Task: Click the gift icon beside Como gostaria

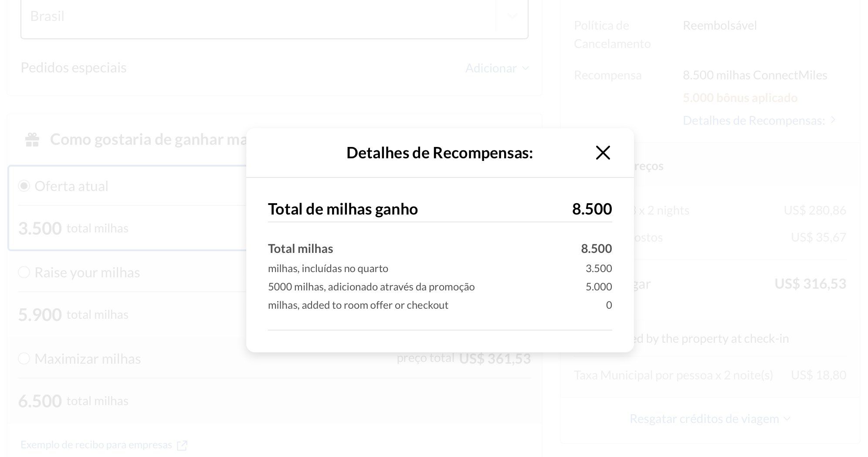Action: tap(32, 140)
